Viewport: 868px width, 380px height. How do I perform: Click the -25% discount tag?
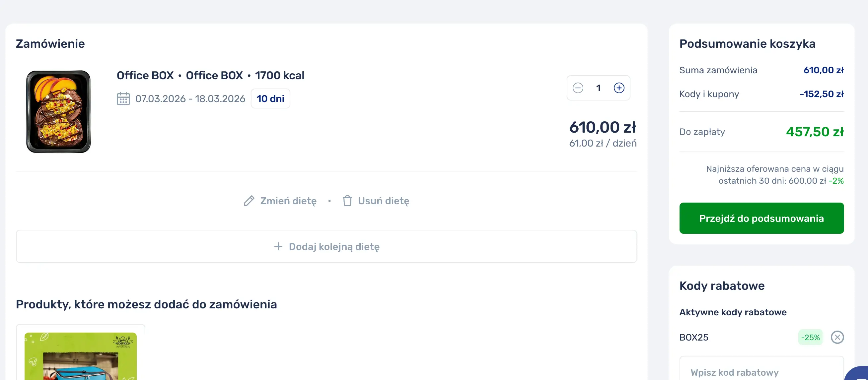[810, 337]
